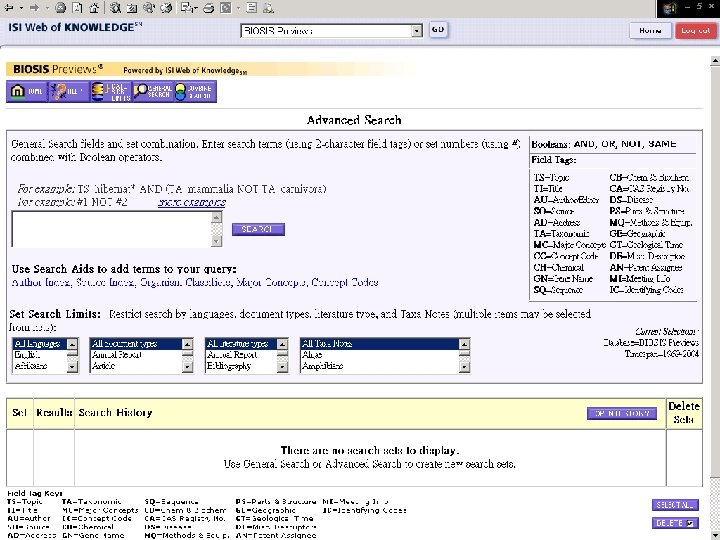This screenshot has width=720, height=540.
Task: Select Annual Report in document types list
Action: (136, 355)
